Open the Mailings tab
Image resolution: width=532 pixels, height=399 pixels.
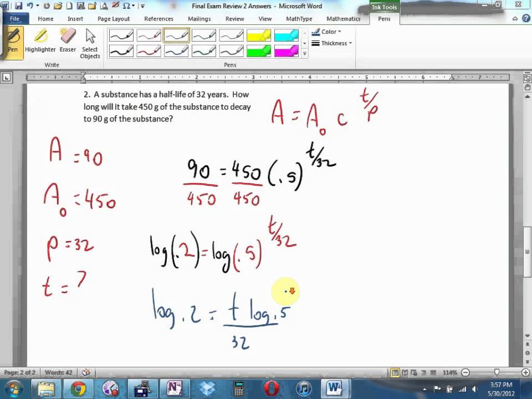coord(199,19)
